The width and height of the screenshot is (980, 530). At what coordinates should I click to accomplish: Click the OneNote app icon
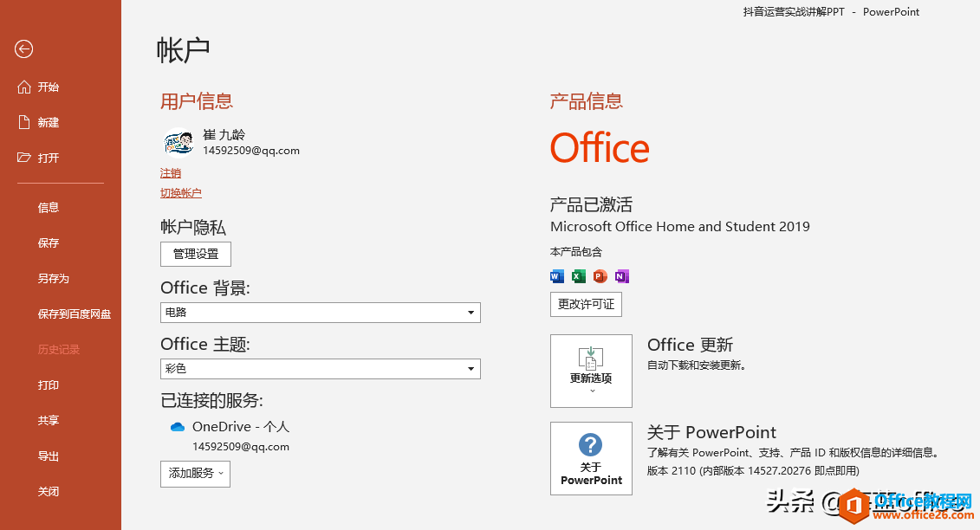pos(621,275)
